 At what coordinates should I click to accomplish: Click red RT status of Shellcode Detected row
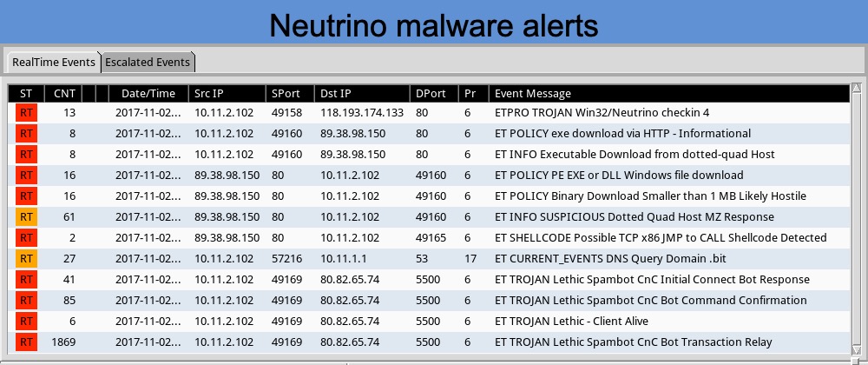26,238
